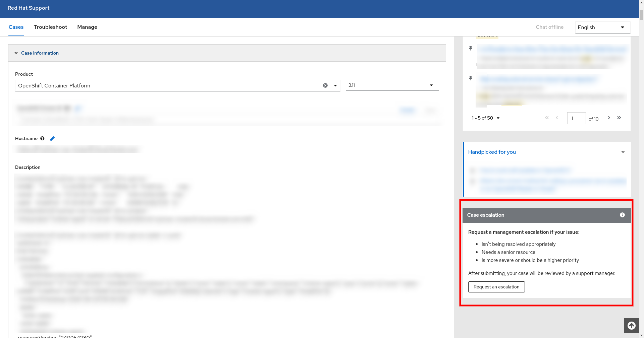Screen dimensions: 644x338
Task: Edit the Hostname with the pencil icon
Action: [x=52, y=138]
